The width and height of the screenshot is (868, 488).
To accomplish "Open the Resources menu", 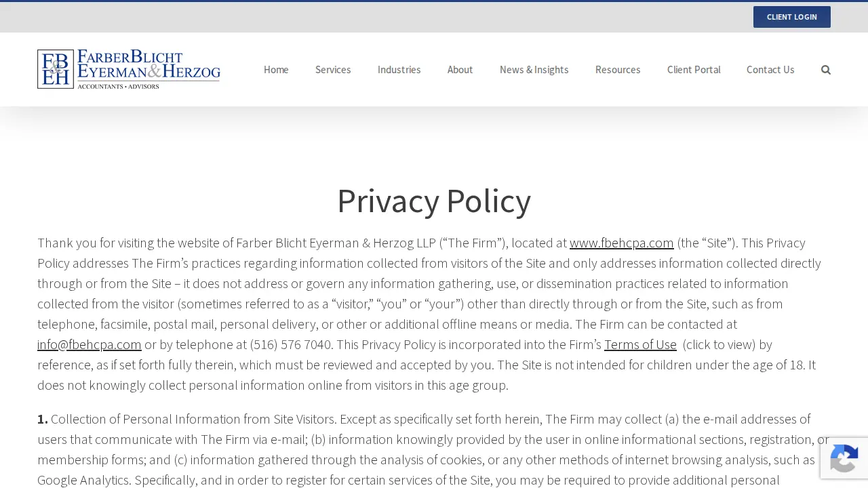I will [618, 70].
